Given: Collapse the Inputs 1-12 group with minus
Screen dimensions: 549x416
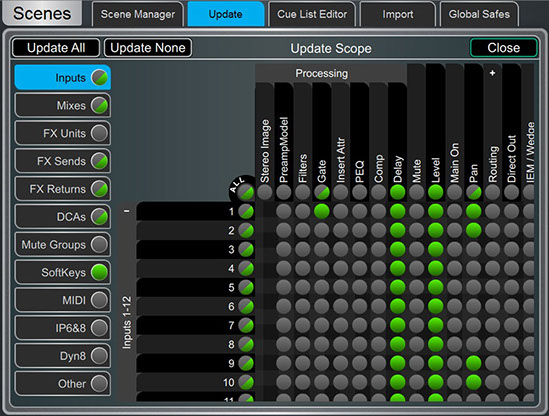Looking at the screenshot, I should (x=127, y=211).
